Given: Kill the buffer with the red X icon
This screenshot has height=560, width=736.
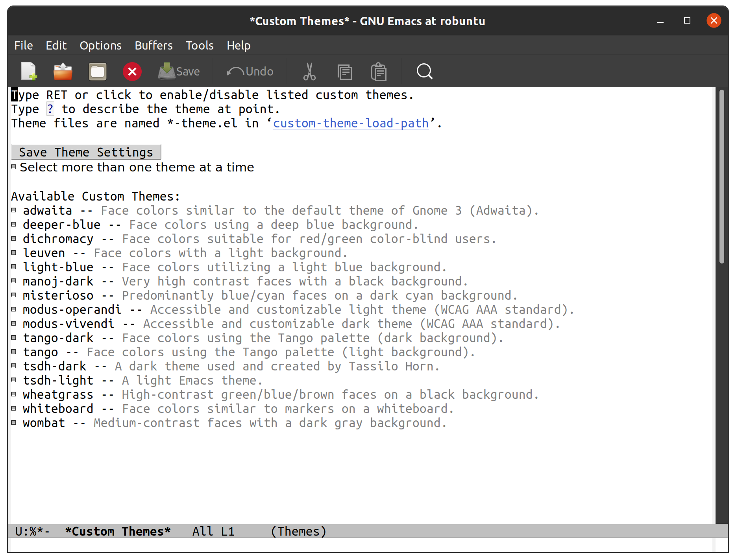Looking at the screenshot, I should pos(132,72).
